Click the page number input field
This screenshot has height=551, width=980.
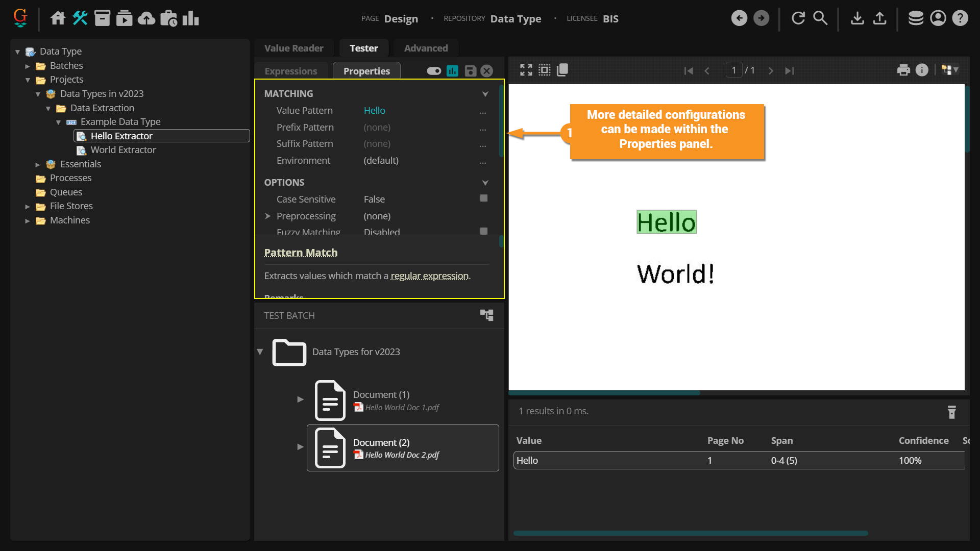click(733, 70)
